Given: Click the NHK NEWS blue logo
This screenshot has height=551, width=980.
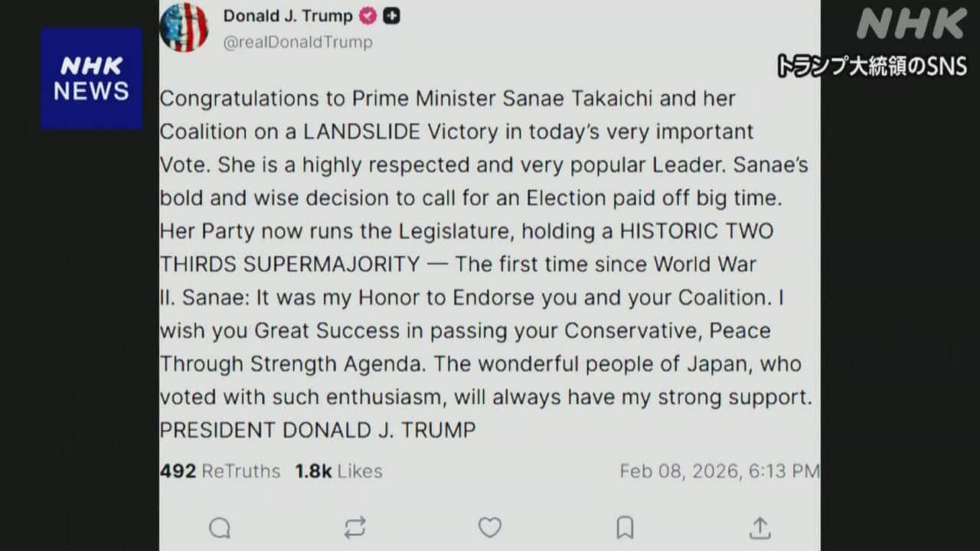Looking at the screenshot, I should pyautogui.click(x=92, y=79).
